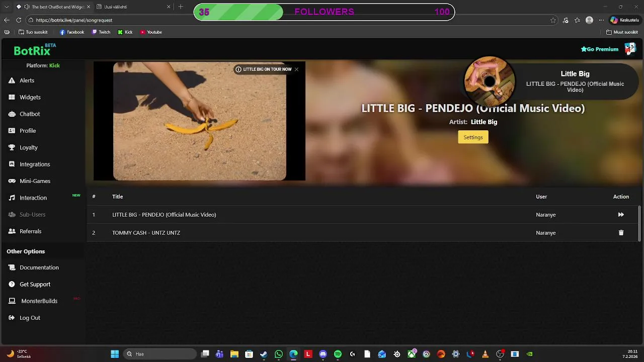
Task: Open a new browser tab
Action: click(181, 7)
